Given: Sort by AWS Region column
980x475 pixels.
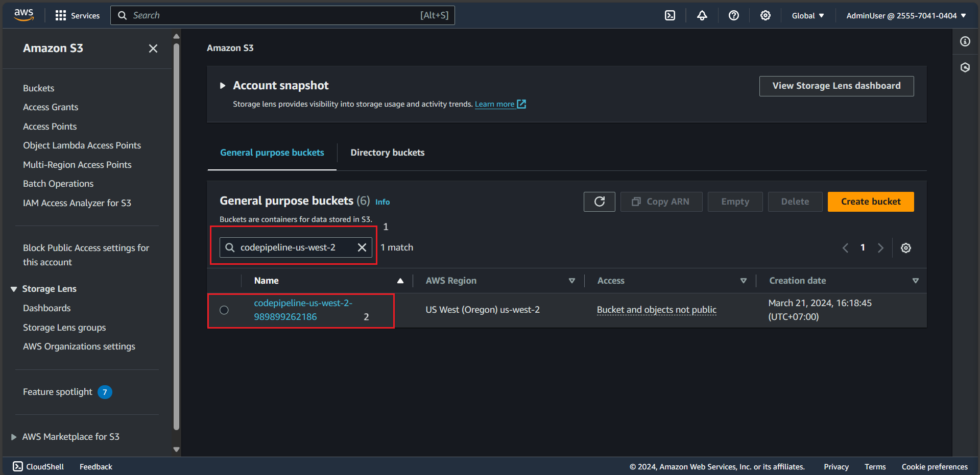Looking at the screenshot, I should (x=572, y=281).
